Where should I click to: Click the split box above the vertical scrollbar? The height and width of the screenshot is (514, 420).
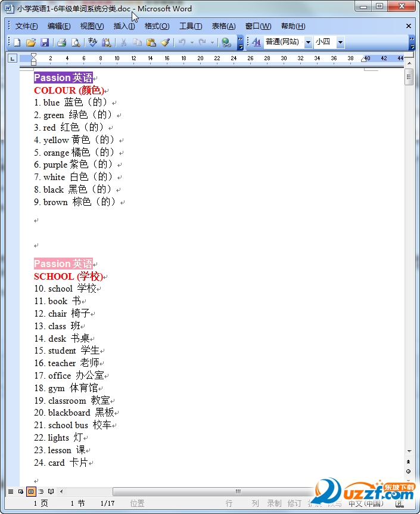tap(409, 55)
